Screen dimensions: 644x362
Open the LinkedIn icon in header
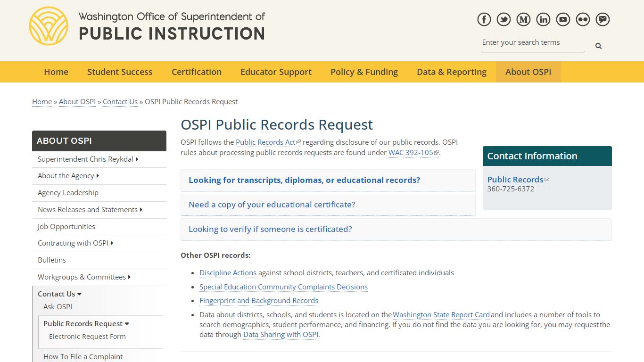(x=543, y=19)
